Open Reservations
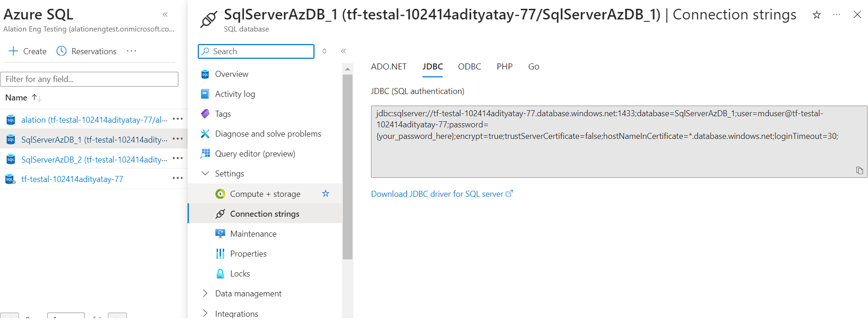The image size is (868, 320). click(x=87, y=51)
